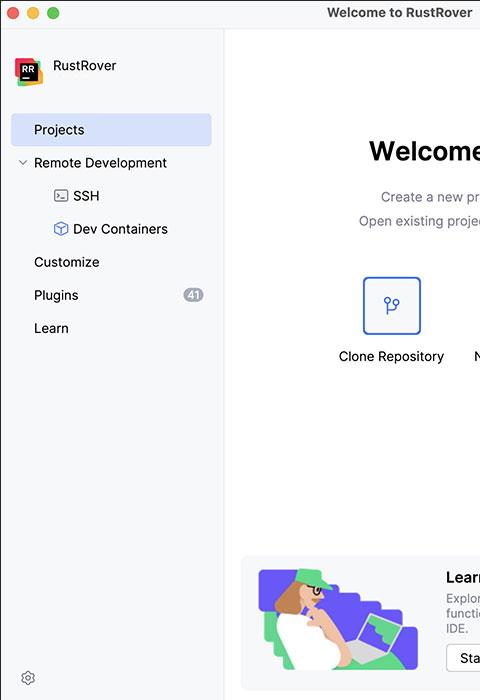Click the learning illustration thumbnail

point(338,619)
